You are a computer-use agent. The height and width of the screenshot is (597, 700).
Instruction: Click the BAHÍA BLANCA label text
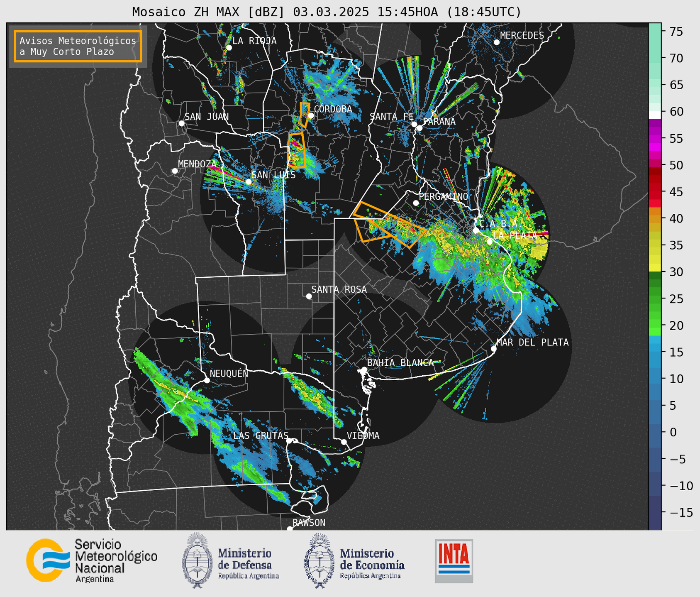pyautogui.click(x=400, y=363)
